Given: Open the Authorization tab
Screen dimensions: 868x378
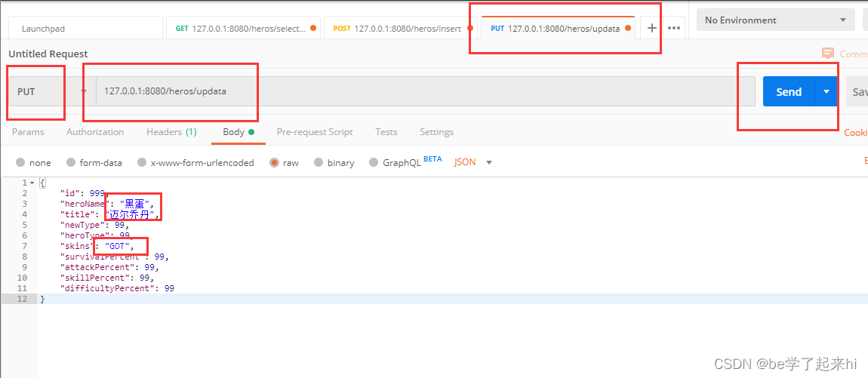Looking at the screenshot, I should pos(95,132).
